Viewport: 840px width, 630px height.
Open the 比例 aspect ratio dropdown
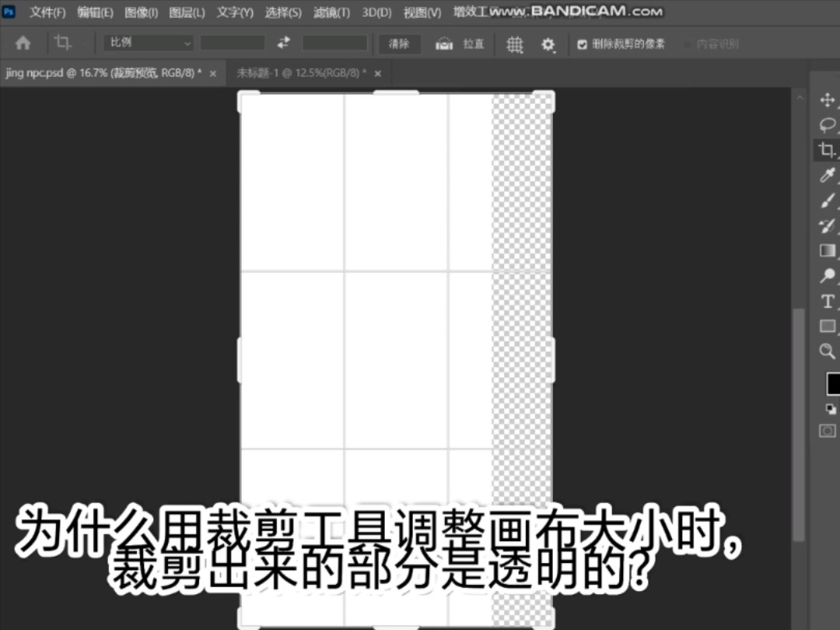tap(149, 43)
